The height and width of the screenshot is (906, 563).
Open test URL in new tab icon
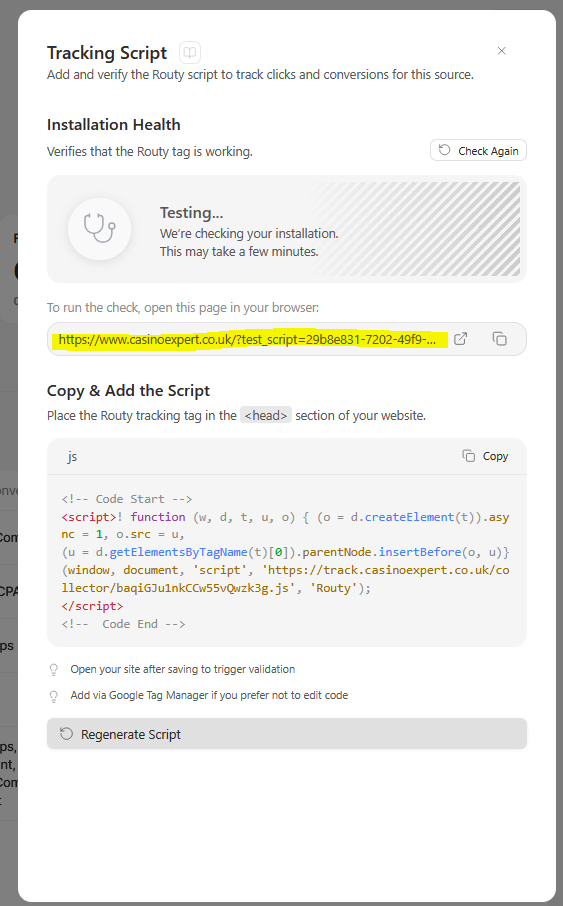pyautogui.click(x=461, y=339)
